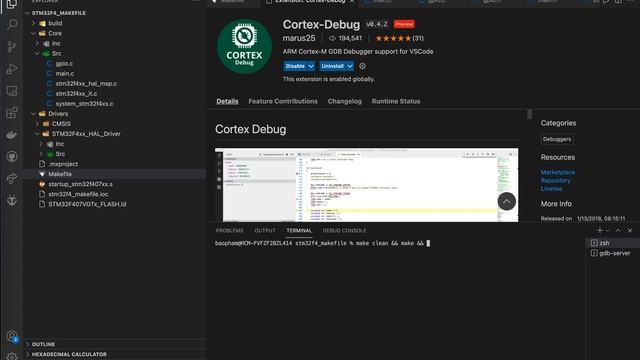Maximize the terminal panel with up chevron

click(618, 231)
